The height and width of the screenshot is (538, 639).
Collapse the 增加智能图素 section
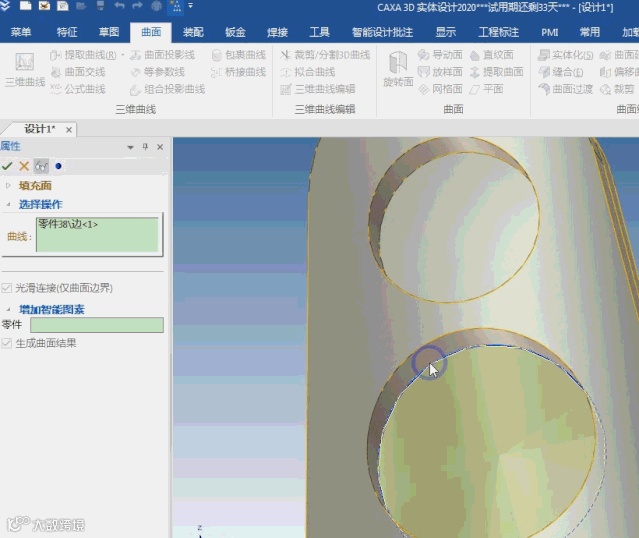pos(8,309)
